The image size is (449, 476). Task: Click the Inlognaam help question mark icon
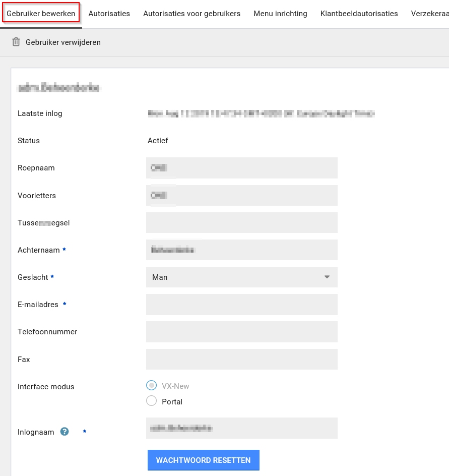pos(65,432)
